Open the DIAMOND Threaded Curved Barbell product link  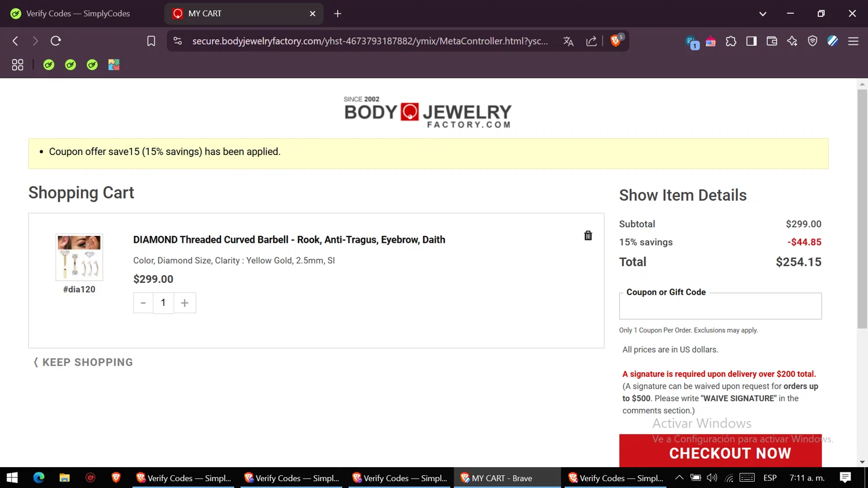(289, 240)
